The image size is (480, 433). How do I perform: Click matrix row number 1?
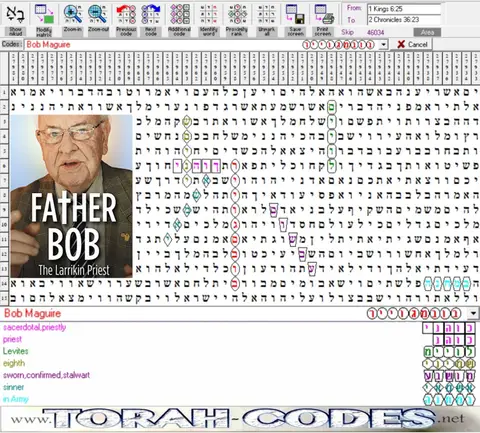click(4, 92)
